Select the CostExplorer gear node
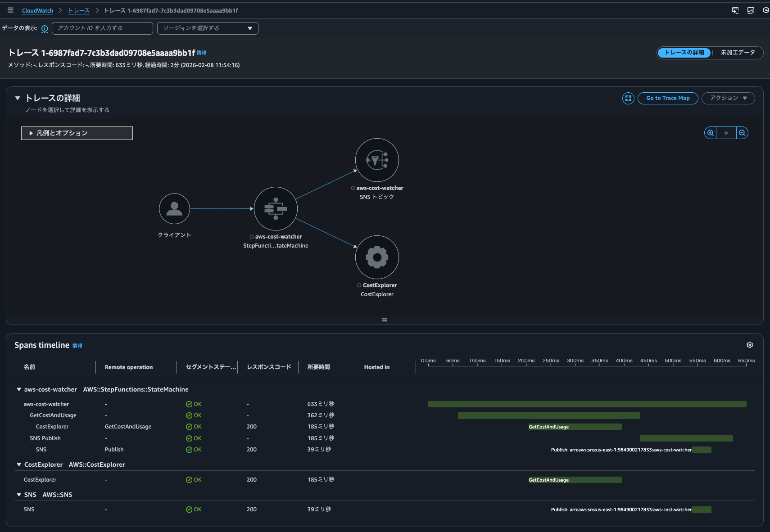770x532 pixels. [377, 257]
